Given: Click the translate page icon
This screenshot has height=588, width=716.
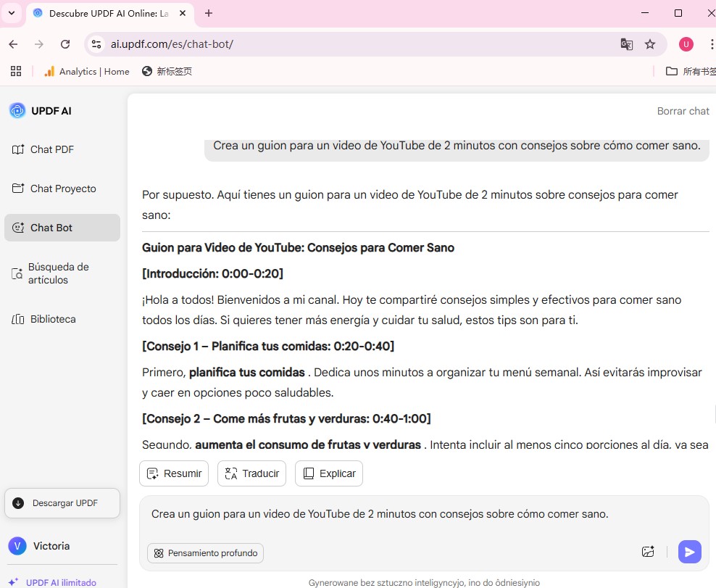Looking at the screenshot, I should pos(626,44).
